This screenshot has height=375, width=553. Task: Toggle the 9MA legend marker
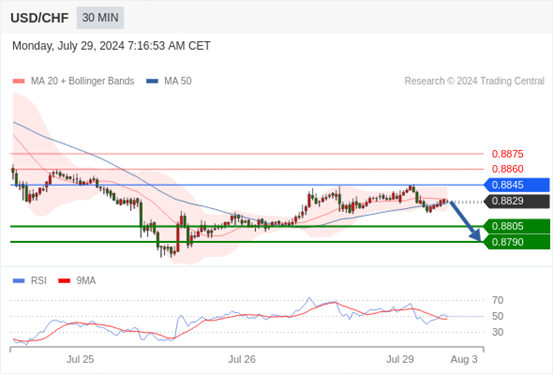(64, 281)
